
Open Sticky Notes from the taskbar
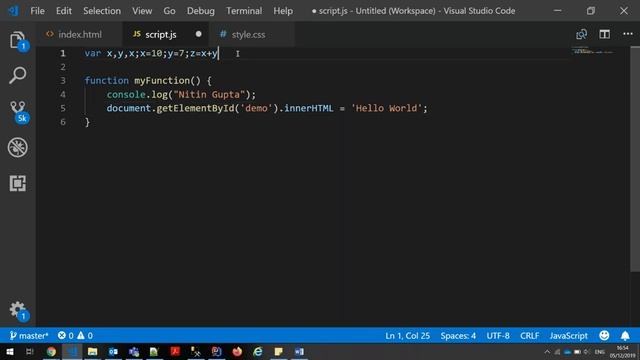tap(279, 351)
